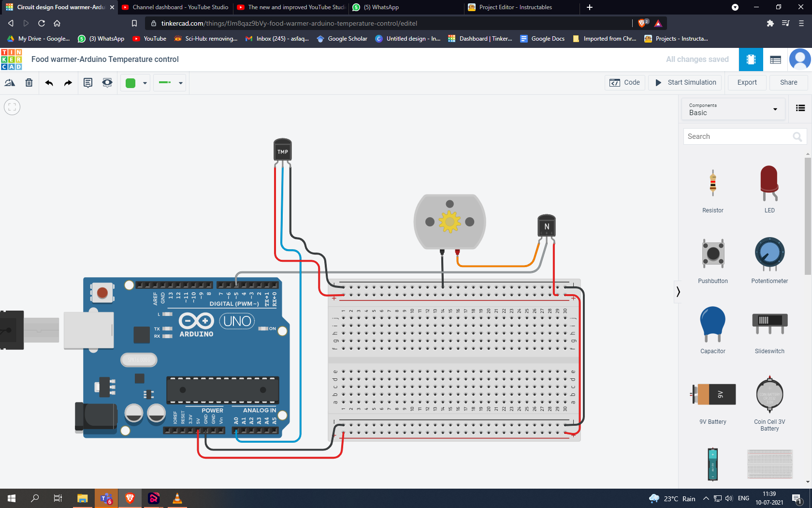Undo the last action
Viewport: 812px width, 508px height.
49,82
